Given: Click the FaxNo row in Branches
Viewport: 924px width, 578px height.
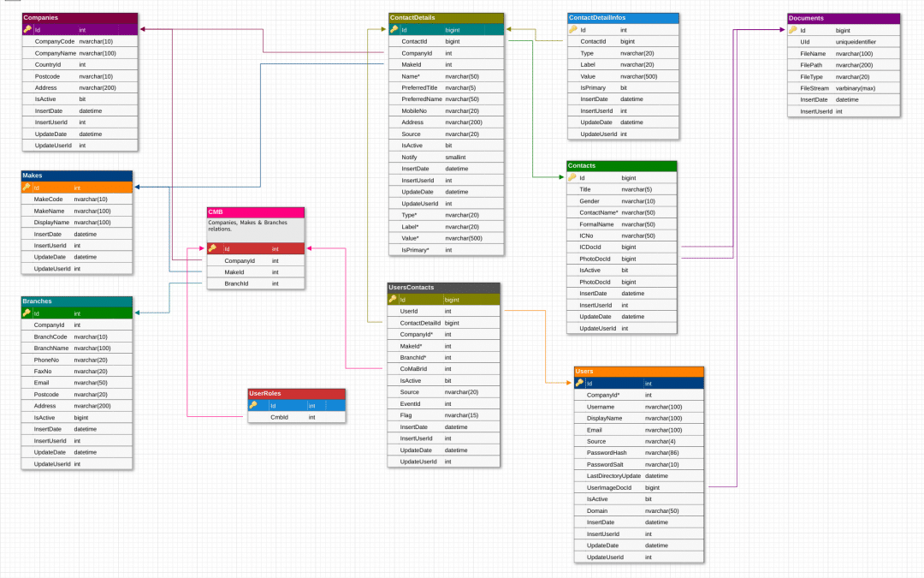Looking at the screenshot, I should 77,371.
